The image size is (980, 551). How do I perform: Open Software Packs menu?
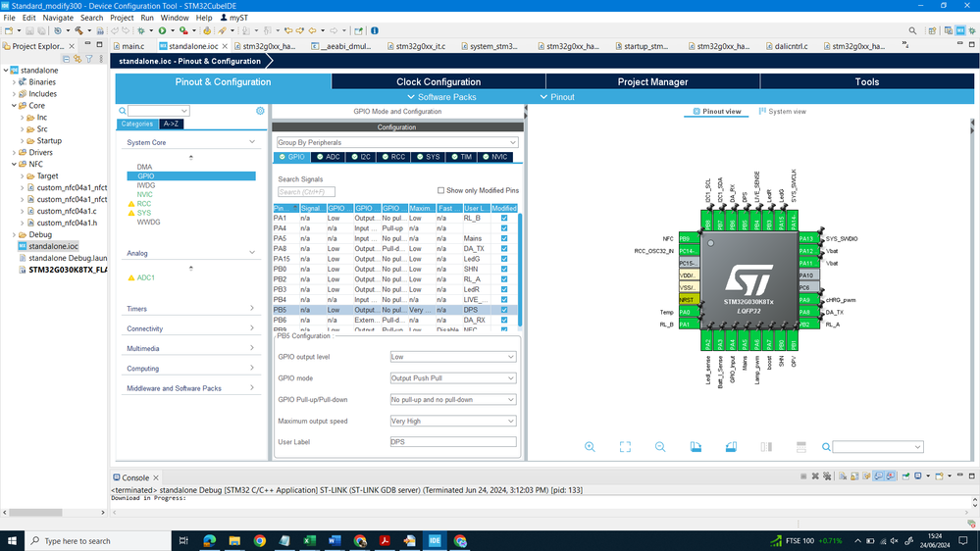[441, 97]
